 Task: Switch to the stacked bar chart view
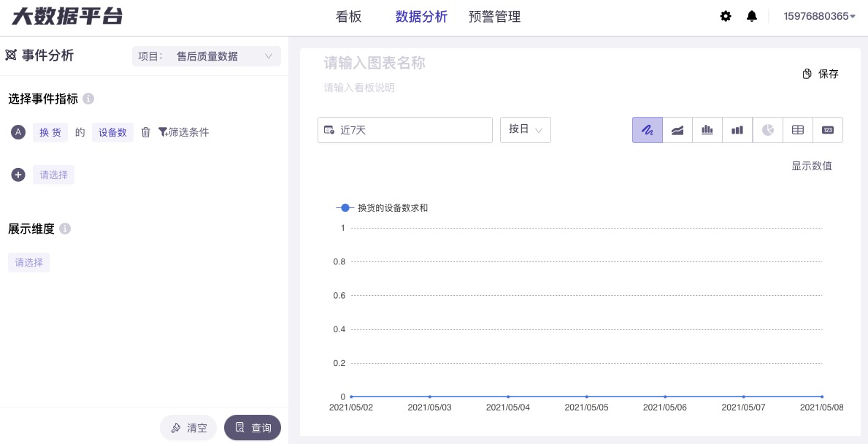click(737, 130)
